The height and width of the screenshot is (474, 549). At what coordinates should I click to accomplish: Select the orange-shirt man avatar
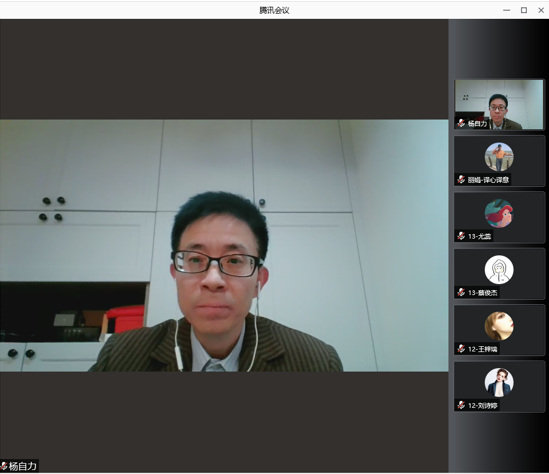click(x=499, y=157)
